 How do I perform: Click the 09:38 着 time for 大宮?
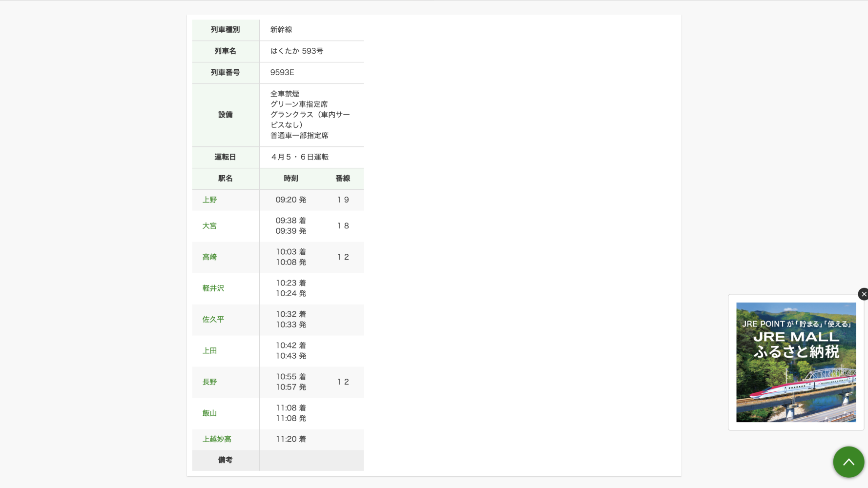(291, 221)
